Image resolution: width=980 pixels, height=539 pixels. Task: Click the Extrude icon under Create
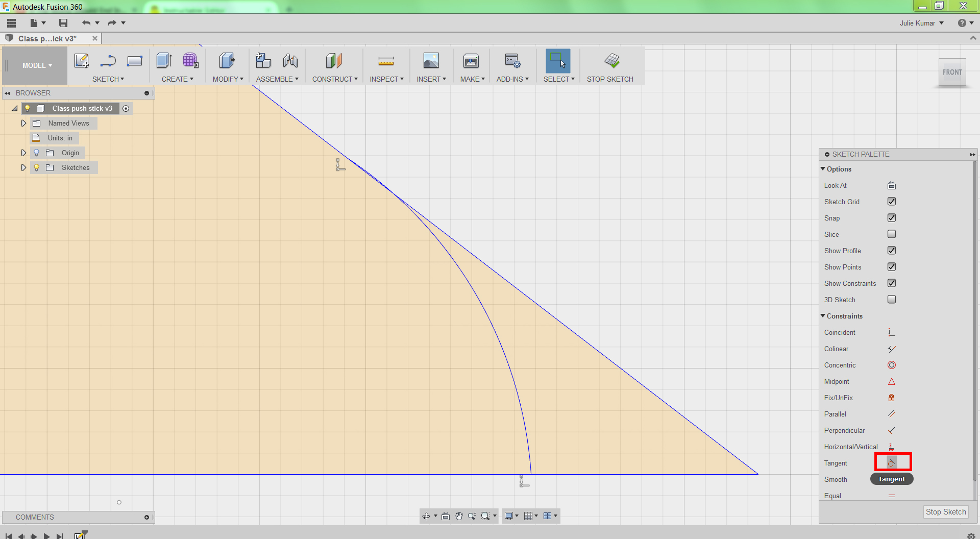click(164, 61)
